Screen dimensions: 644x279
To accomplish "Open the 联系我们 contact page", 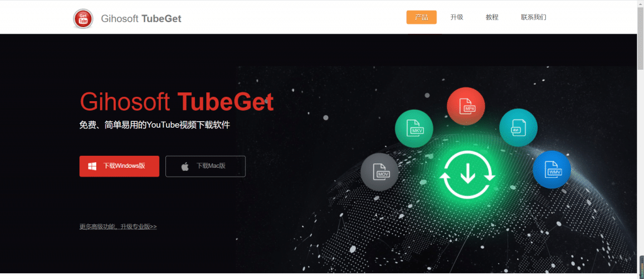I will point(533,17).
